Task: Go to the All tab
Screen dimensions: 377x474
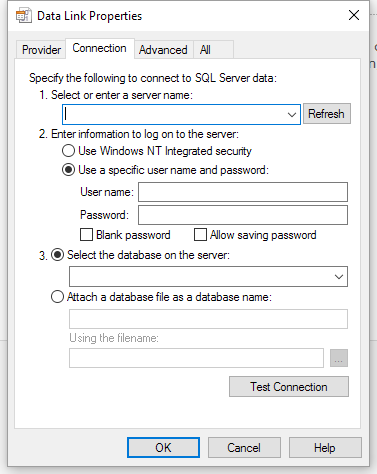Action: (213, 50)
